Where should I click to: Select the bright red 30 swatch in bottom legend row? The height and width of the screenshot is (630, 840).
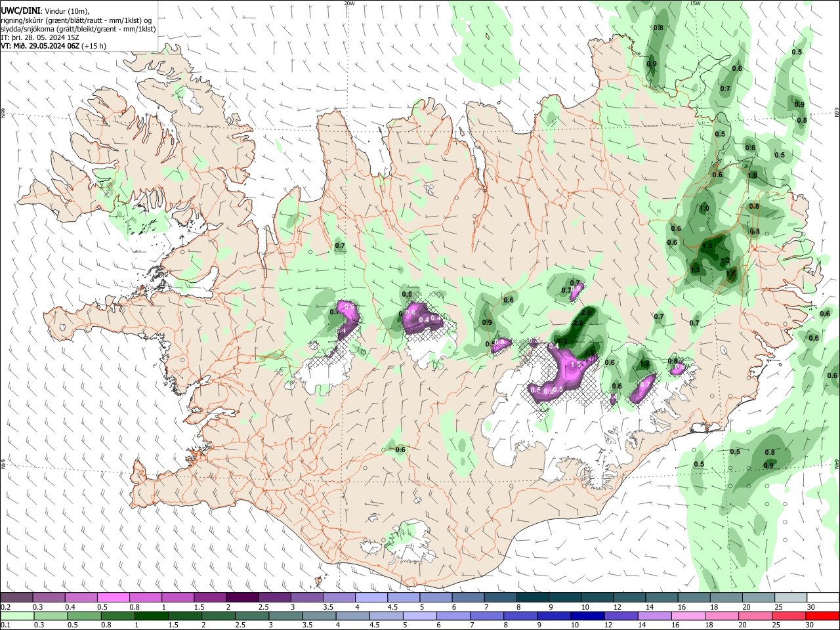(x=823, y=616)
